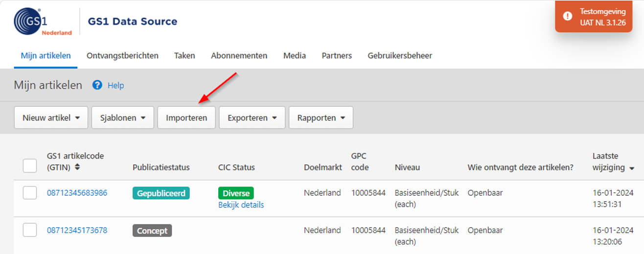Image resolution: width=644 pixels, height=254 pixels.
Task: Click the blue Help question mark icon
Action: tap(97, 85)
